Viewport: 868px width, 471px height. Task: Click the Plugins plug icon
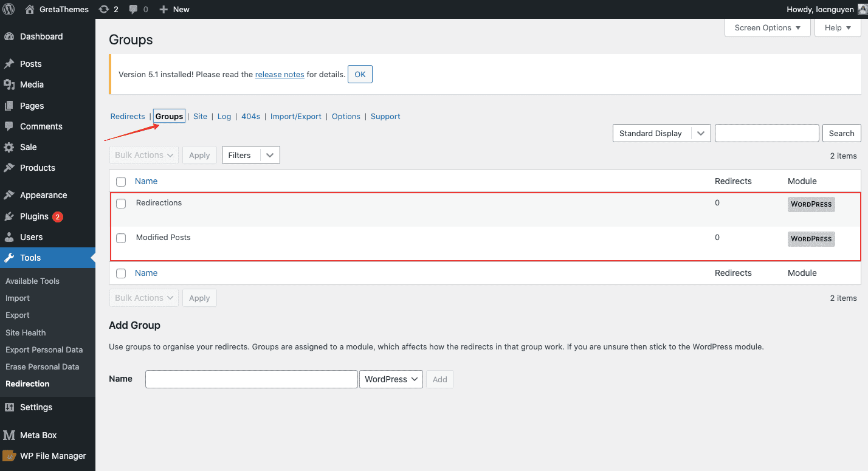pos(9,216)
